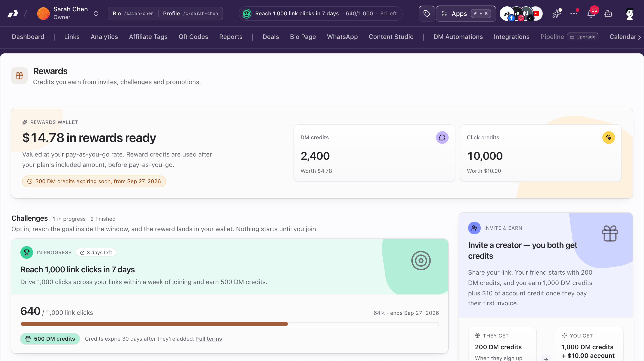Click the sparkle AI assistant icon

pos(557,14)
